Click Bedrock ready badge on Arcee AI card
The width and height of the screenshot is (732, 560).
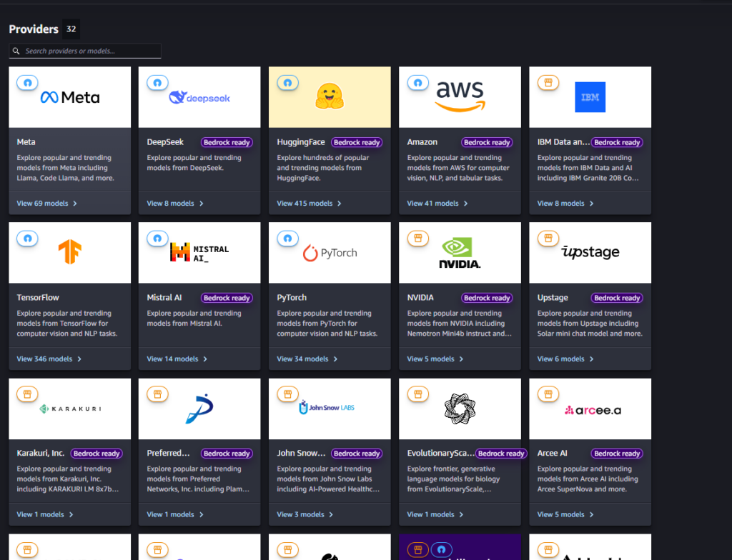(617, 453)
